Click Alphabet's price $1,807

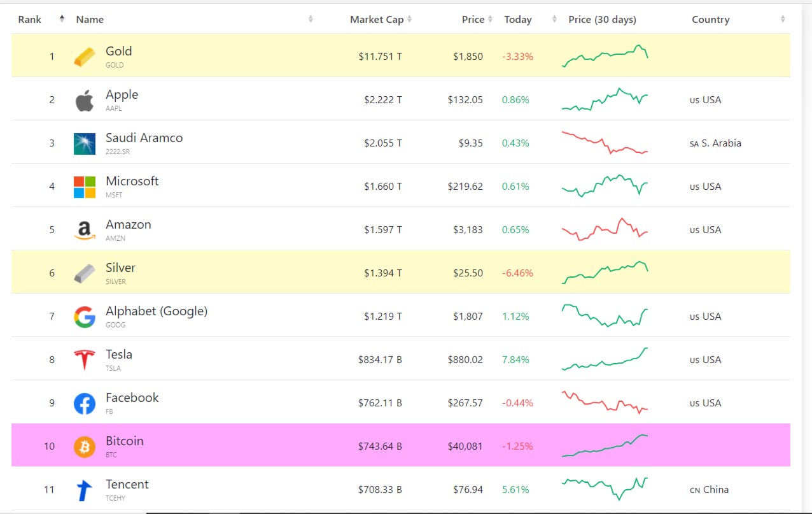[468, 317]
